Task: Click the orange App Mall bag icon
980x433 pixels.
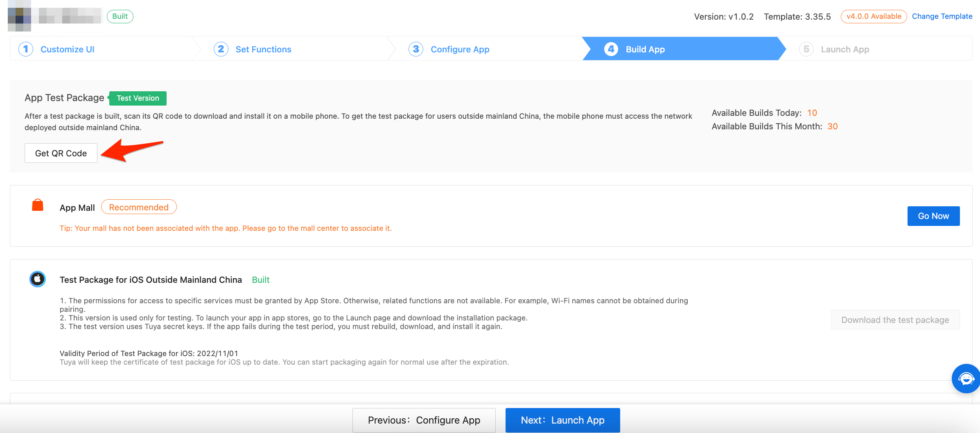Action: (37, 205)
